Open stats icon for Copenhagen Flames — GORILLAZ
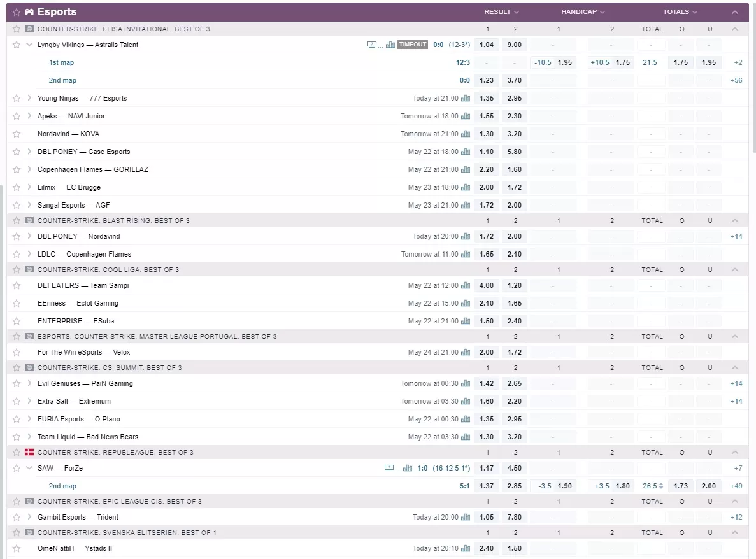The height and width of the screenshot is (559, 756). (466, 169)
